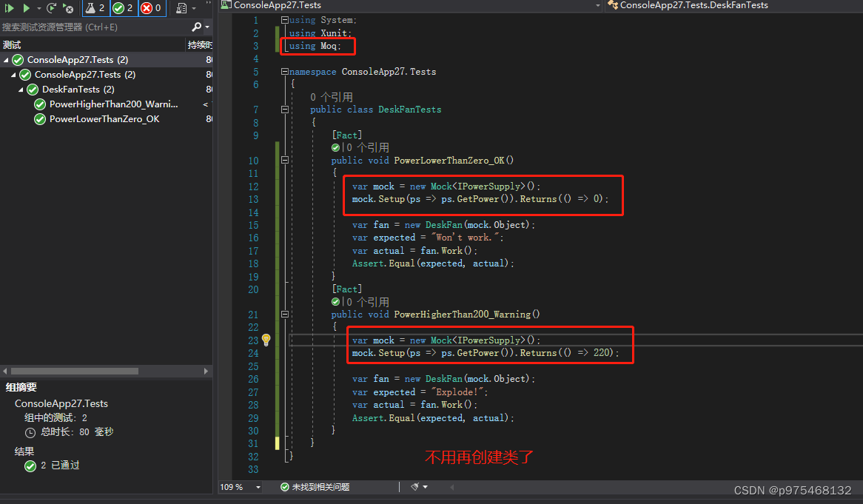The height and width of the screenshot is (504, 863).
Task: Click the 0 个引用 link above PowerLowerThanZero_OK
Action: coord(368,147)
